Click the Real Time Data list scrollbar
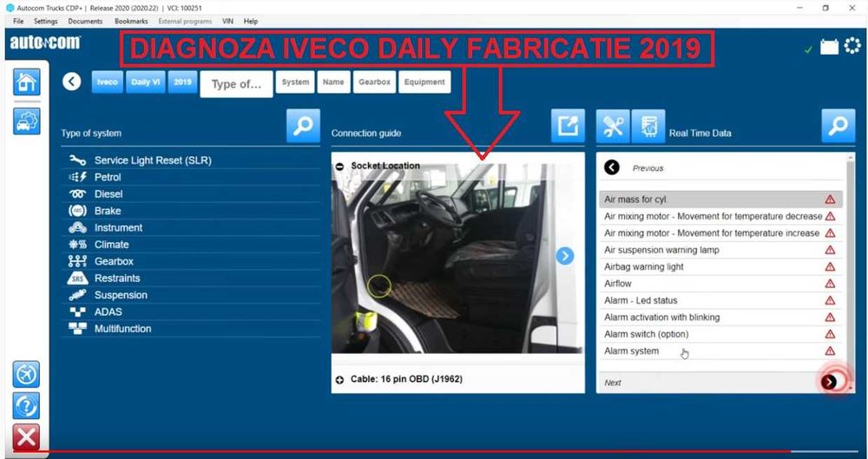The width and height of the screenshot is (868, 459). pyautogui.click(x=851, y=272)
